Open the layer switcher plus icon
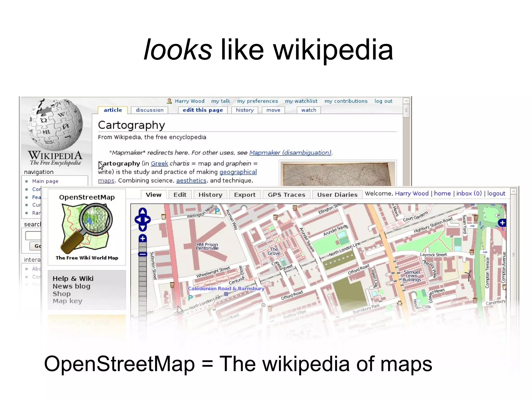 [x=502, y=223]
